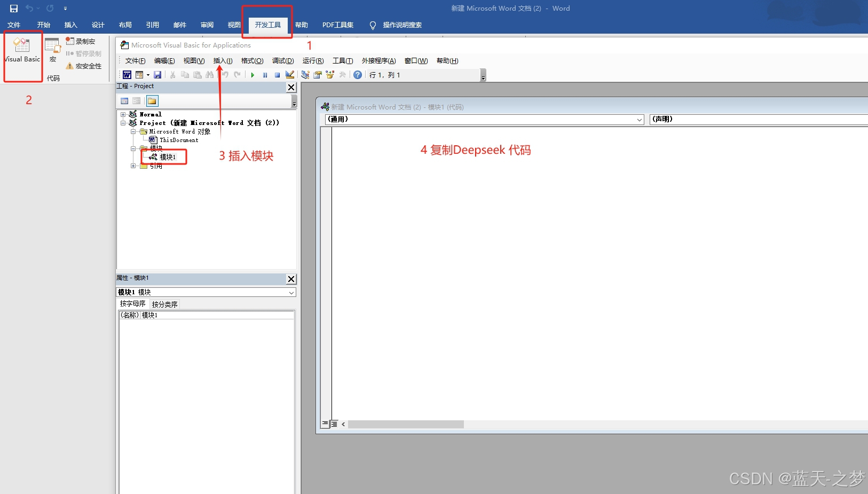Image resolution: width=868 pixels, height=494 pixels.
Task: Open the 工具(T) menu in VBA editor
Action: pos(343,61)
